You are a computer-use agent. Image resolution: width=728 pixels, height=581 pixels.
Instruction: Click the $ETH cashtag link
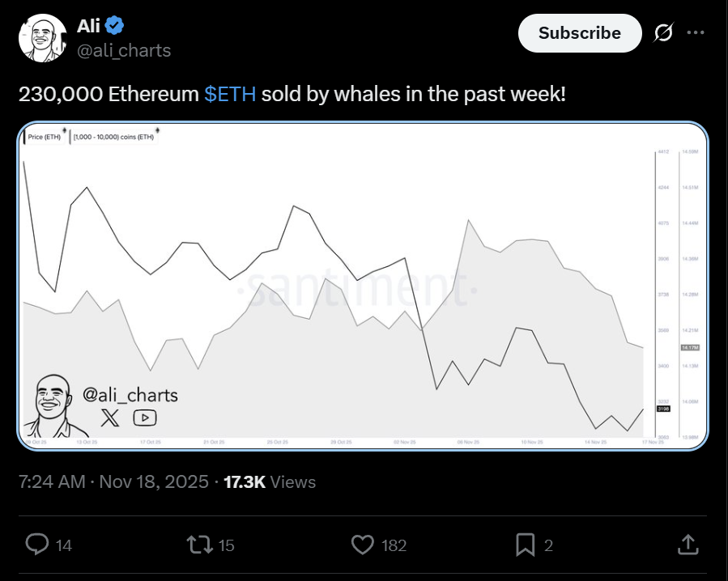point(230,94)
